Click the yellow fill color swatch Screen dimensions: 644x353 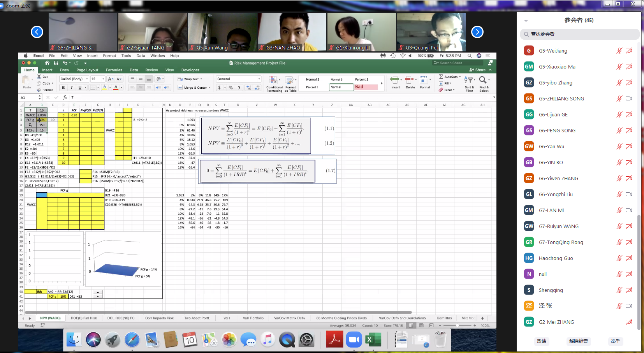(104, 88)
